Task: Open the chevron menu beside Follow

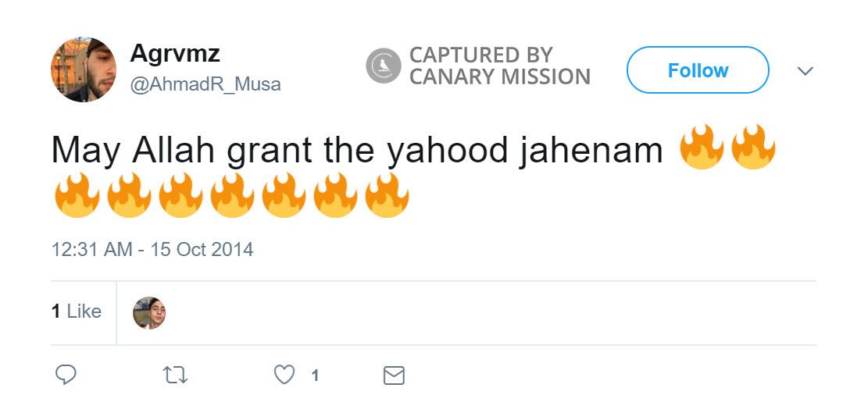Action: [x=805, y=71]
